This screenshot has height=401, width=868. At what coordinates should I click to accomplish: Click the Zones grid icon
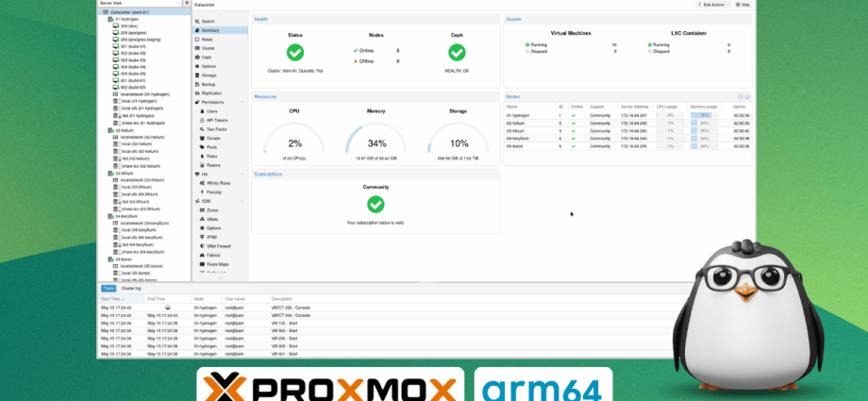coord(202,209)
